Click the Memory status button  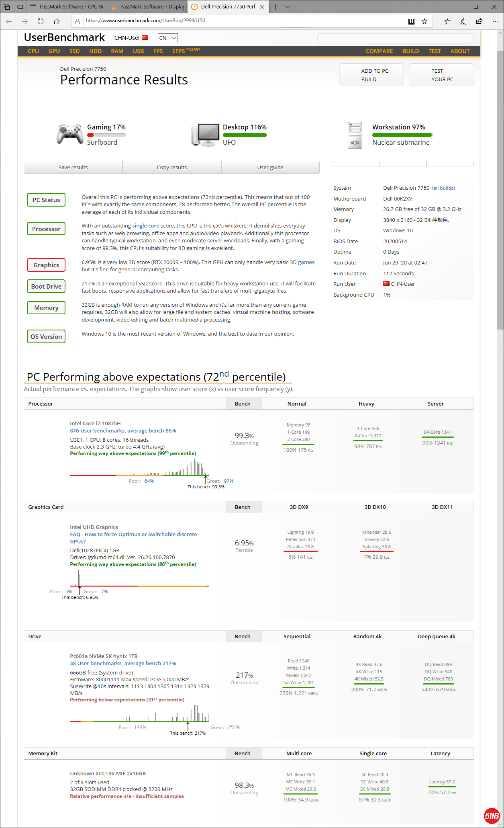(x=46, y=307)
